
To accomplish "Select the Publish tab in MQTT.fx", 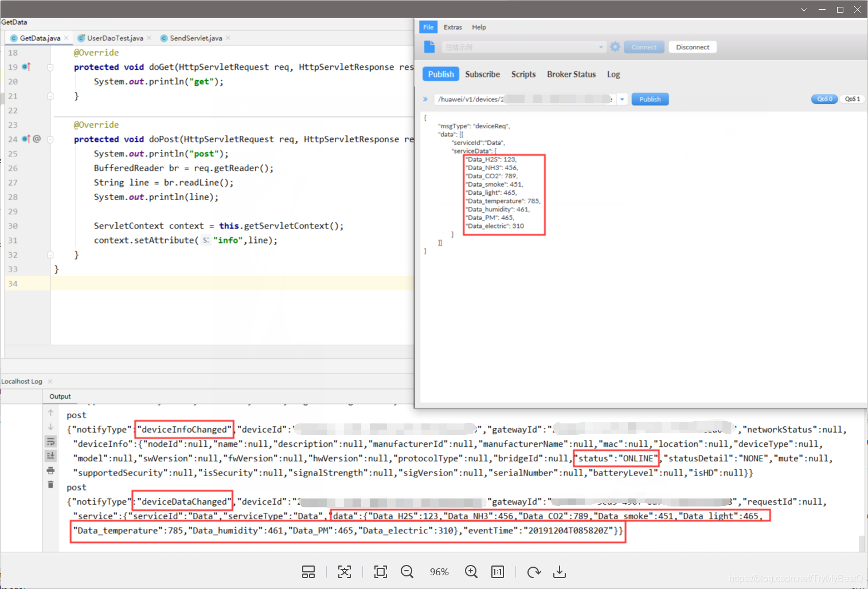I will tap(440, 74).
